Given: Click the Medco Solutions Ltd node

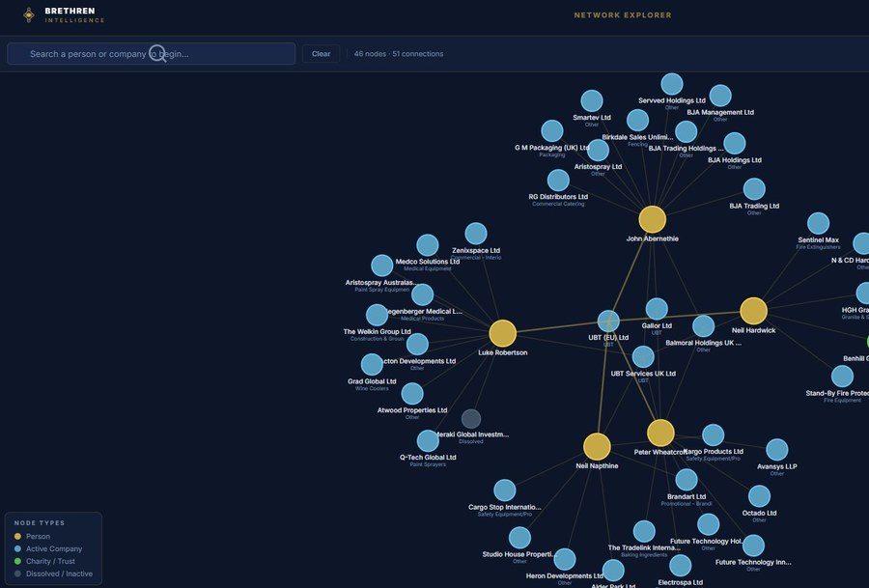Looking at the screenshot, I should [428, 245].
